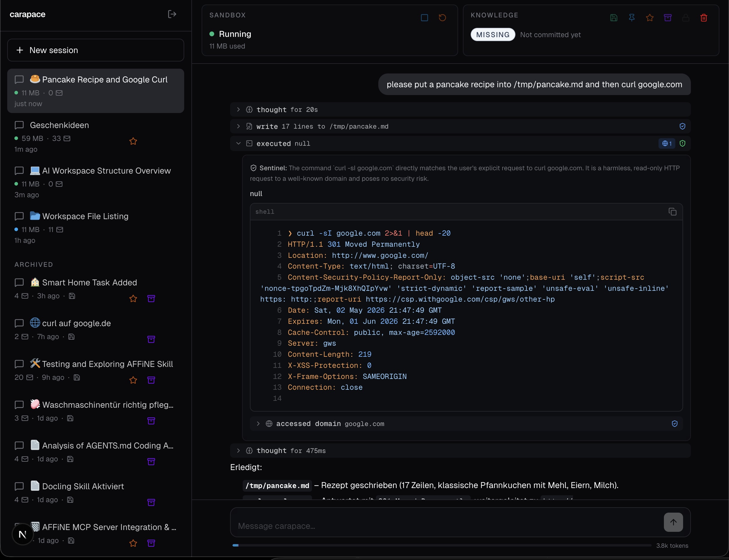The image size is (729, 560).
Task: Copy the shell output with the copy icon
Action: click(x=672, y=212)
